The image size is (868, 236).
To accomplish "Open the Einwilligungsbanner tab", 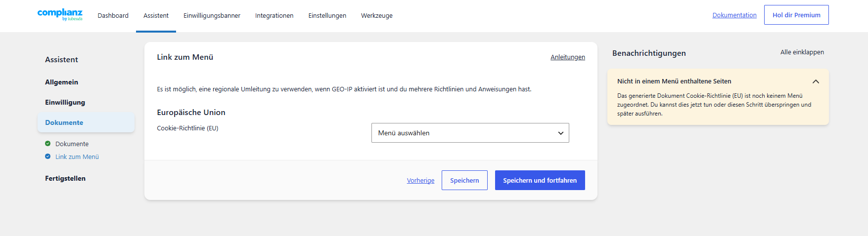I will tap(212, 16).
